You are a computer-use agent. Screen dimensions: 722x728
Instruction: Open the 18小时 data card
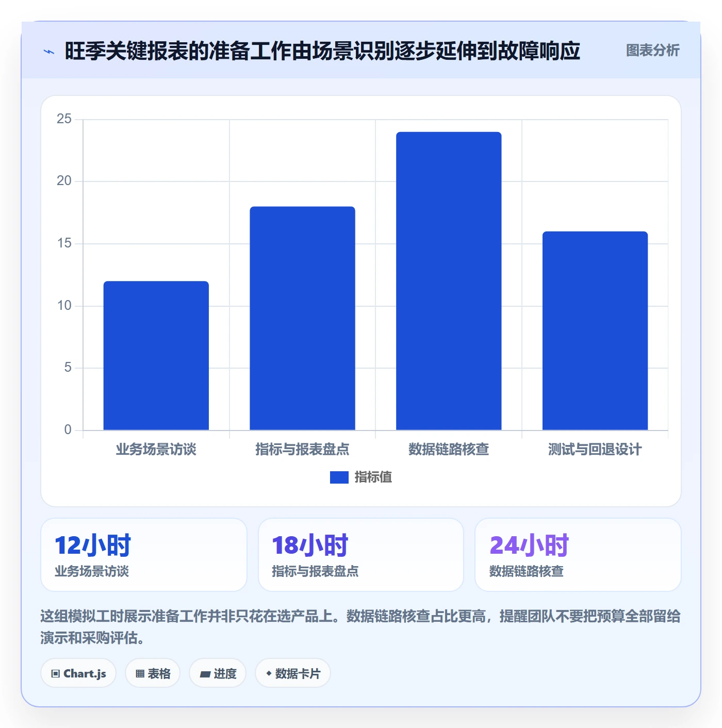pyautogui.click(x=361, y=555)
